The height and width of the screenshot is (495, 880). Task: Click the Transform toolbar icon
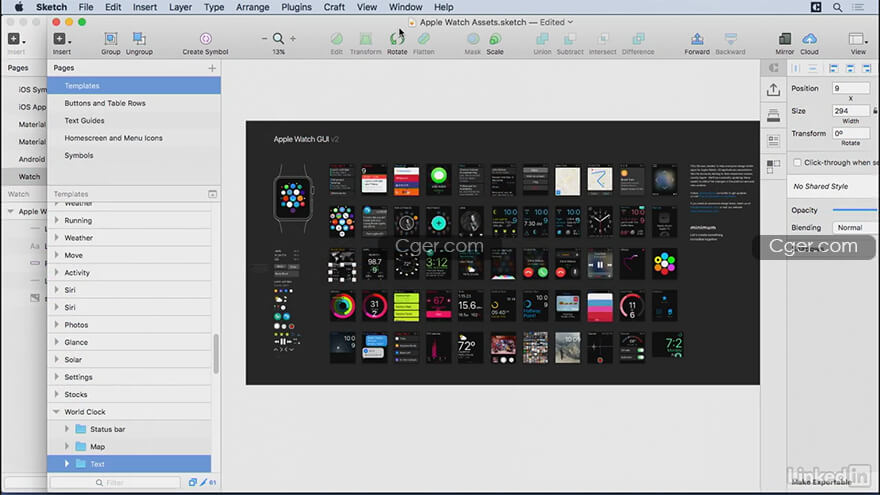pos(365,43)
